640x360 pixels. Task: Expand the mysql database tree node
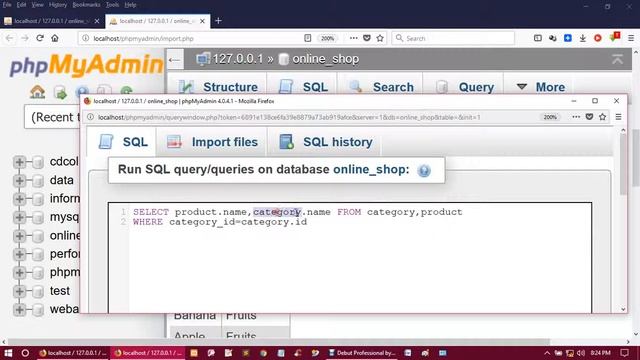coord(19,217)
